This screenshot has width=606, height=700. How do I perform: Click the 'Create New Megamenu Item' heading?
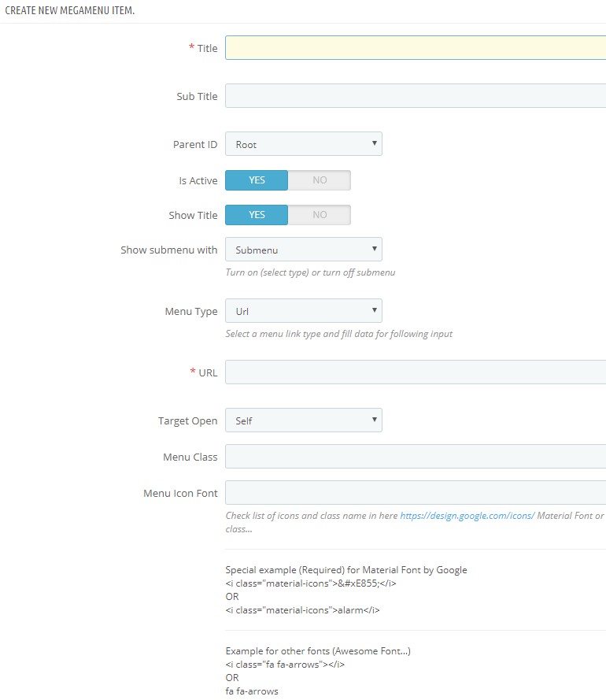tap(69, 10)
